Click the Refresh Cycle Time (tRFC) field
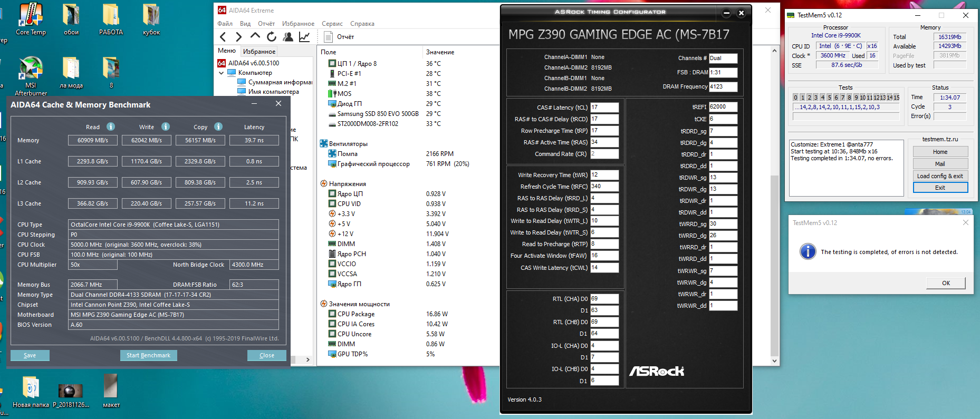The image size is (980, 419). 604,186
